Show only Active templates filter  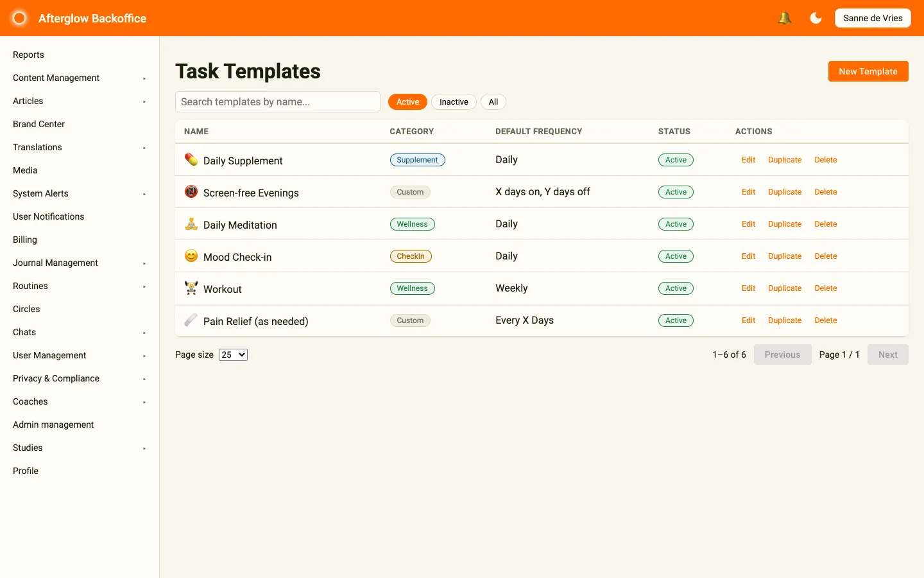click(x=407, y=102)
